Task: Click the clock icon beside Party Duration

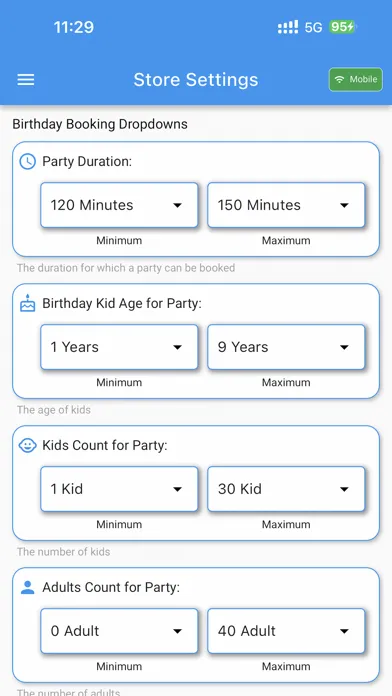Action: point(28,162)
